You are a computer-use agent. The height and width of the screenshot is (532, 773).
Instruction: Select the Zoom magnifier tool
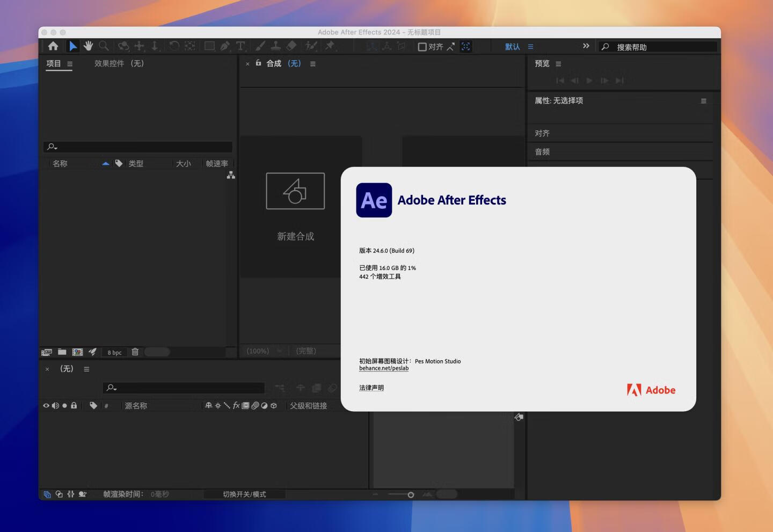(x=104, y=46)
